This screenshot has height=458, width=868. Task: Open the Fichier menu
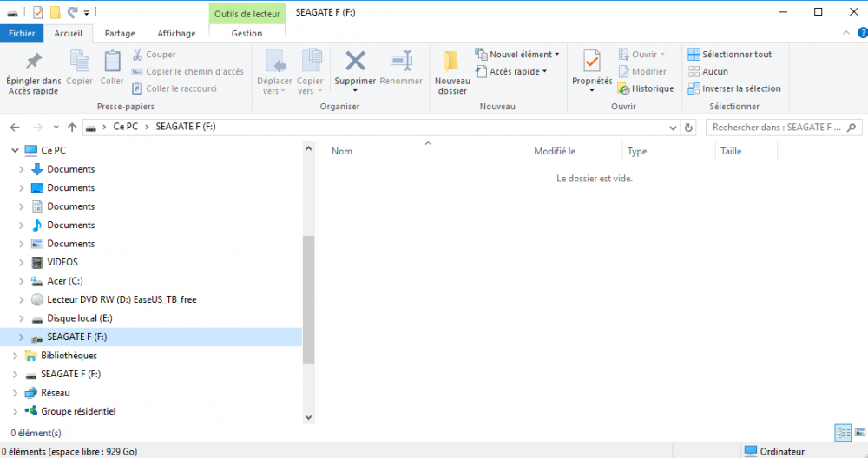pos(22,33)
